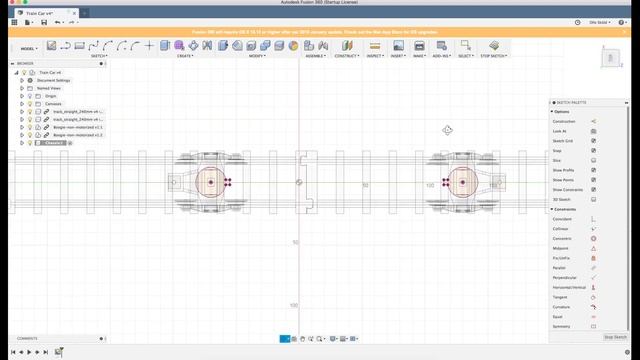This screenshot has width=640, height=360.
Task: Click the sketch feature in the timeline
Action: click(x=58, y=351)
